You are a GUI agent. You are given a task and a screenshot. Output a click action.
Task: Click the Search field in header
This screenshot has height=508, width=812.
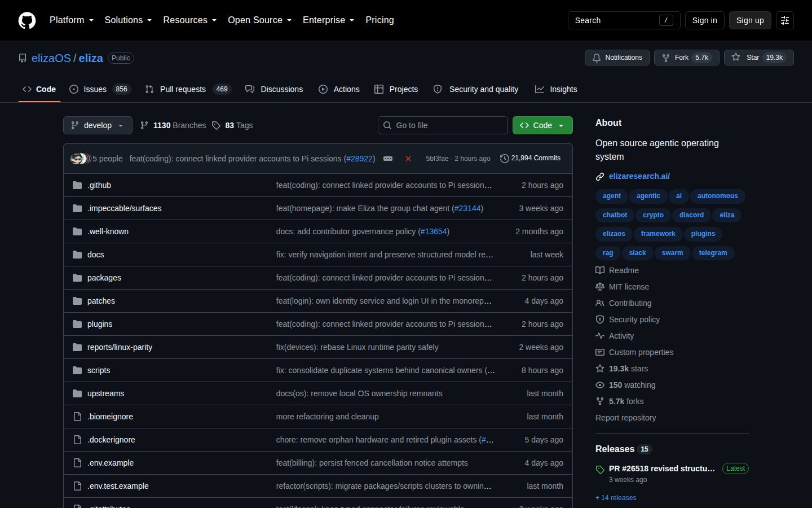[x=624, y=20]
